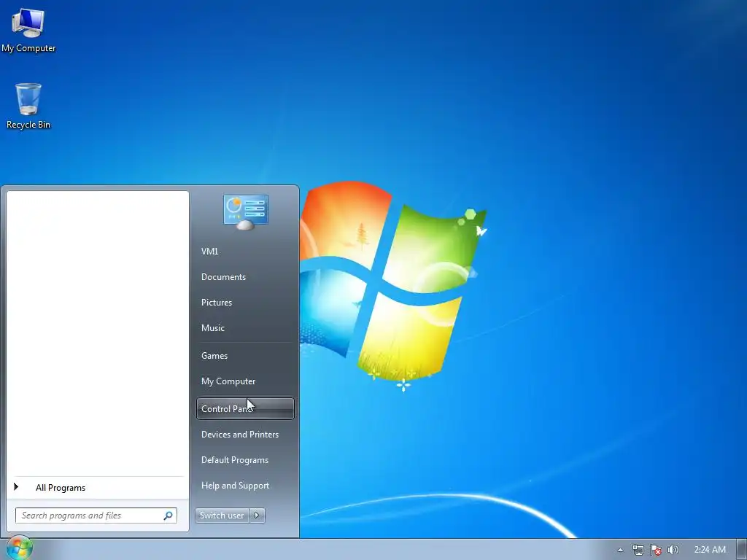Open the My Computer desktop icon
747x560 pixels.
tap(28, 30)
